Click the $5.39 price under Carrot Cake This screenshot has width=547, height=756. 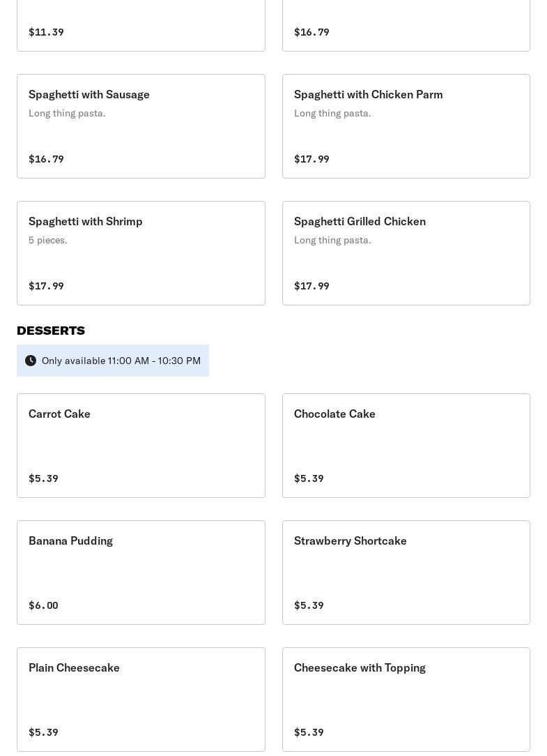click(43, 478)
